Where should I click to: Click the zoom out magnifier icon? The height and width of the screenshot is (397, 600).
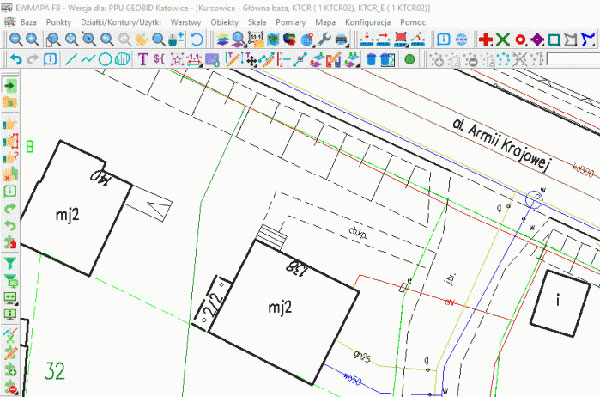tap(15, 39)
